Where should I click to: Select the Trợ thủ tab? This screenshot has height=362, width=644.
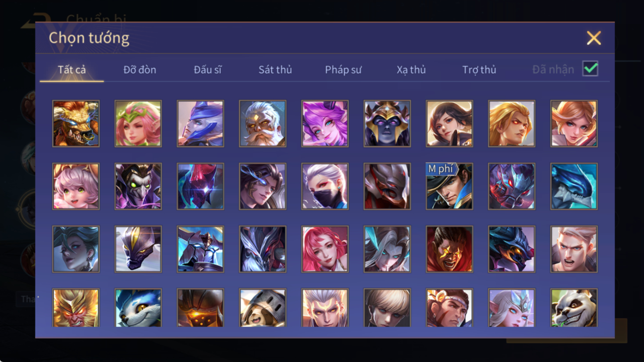(479, 70)
